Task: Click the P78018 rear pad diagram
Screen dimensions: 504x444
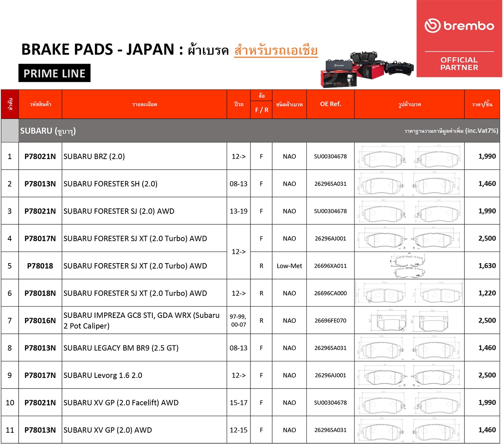Action: (x=407, y=265)
